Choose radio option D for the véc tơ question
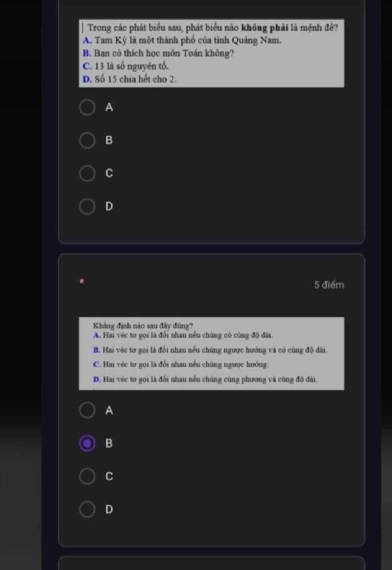Image resolution: width=392 pixels, height=570 pixels. (x=87, y=509)
